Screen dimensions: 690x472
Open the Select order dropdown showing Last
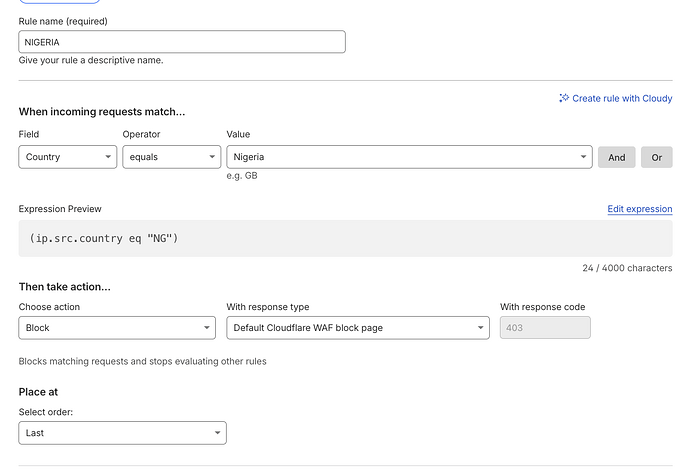point(122,433)
